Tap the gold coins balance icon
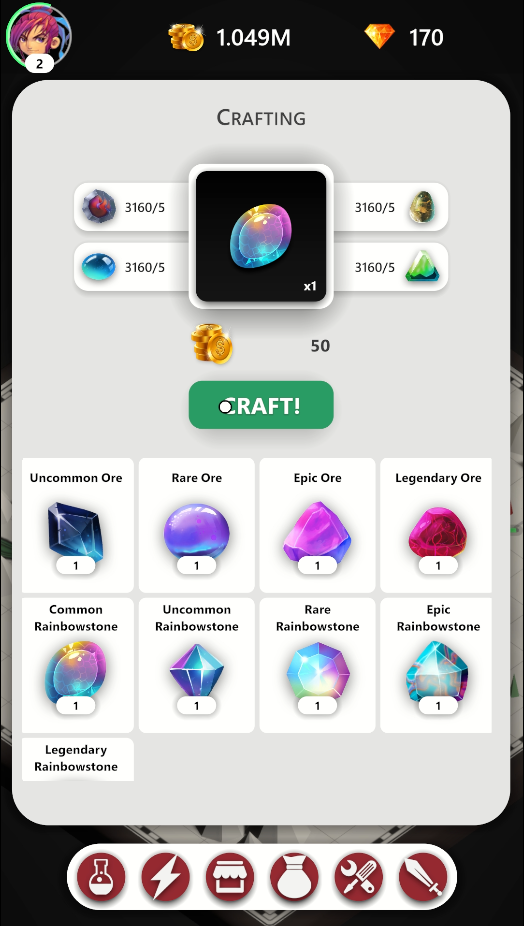This screenshot has height=926, width=524. click(186, 37)
